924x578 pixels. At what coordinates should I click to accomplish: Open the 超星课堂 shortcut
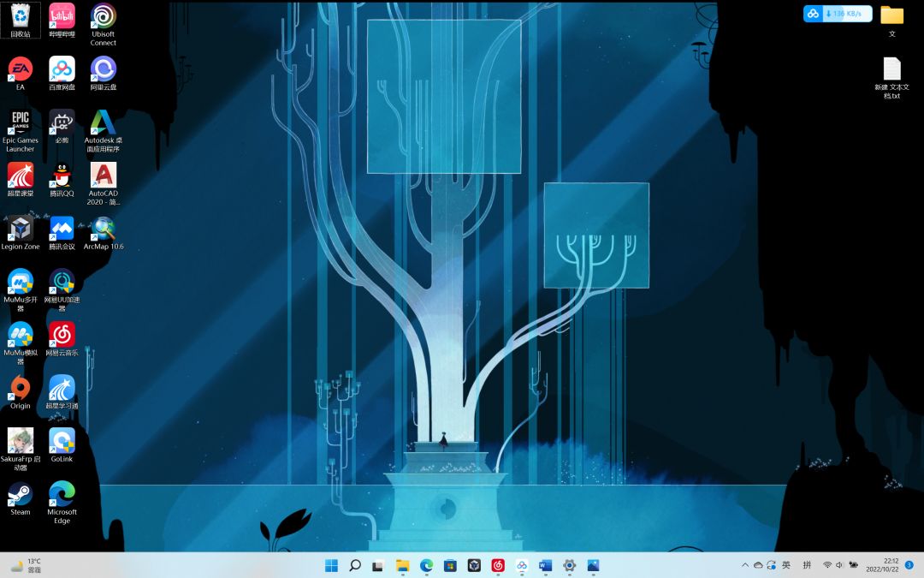point(20,179)
